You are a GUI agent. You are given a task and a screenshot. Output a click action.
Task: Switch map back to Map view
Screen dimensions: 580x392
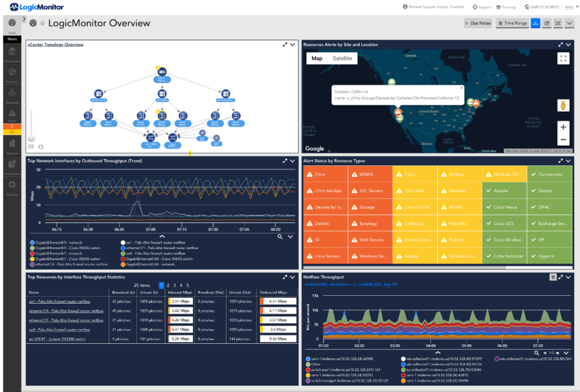pos(317,58)
